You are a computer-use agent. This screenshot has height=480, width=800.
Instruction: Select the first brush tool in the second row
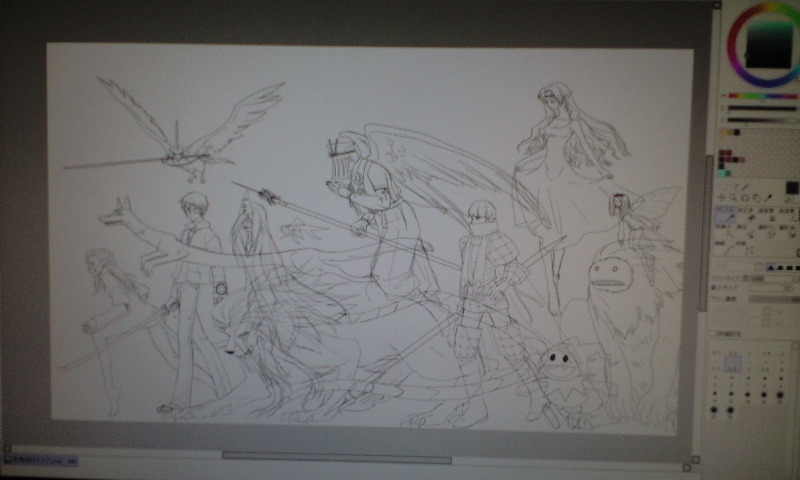tap(726, 231)
